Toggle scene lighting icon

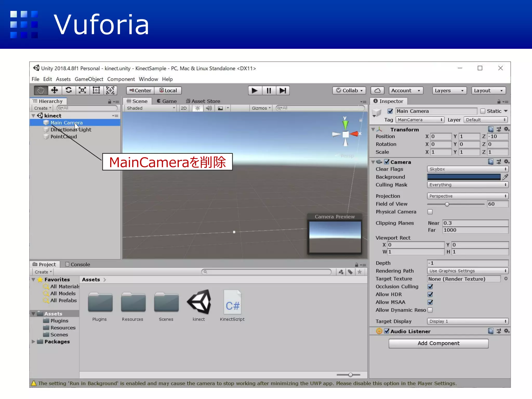pos(198,108)
